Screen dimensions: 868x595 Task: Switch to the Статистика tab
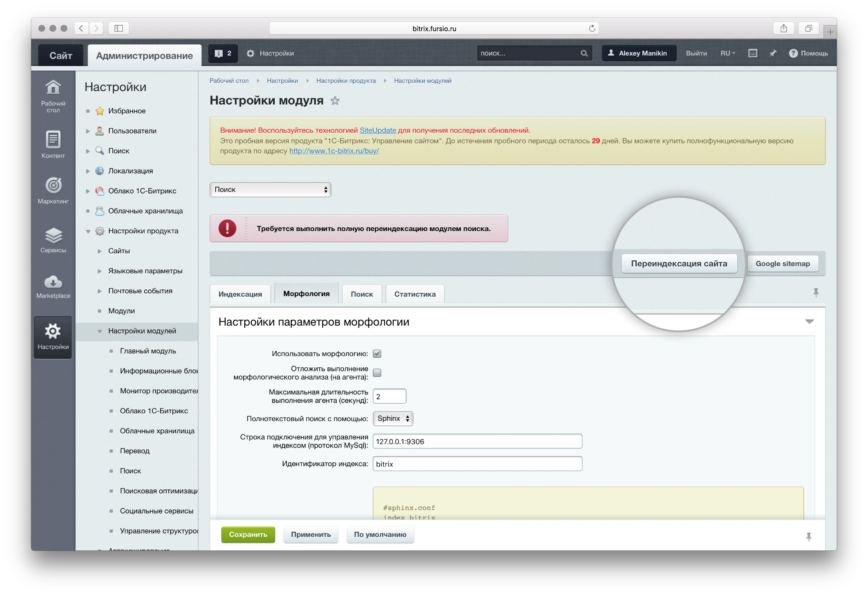pos(414,294)
